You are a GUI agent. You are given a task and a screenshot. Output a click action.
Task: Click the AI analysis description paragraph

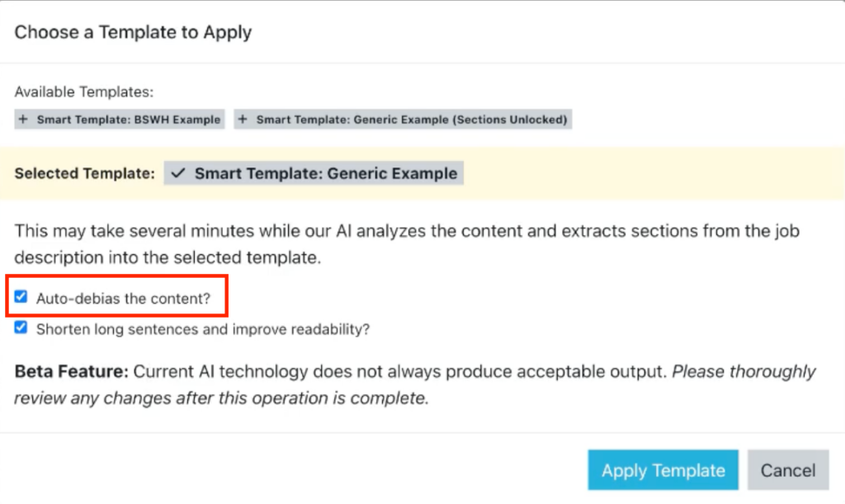pos(407,244)
